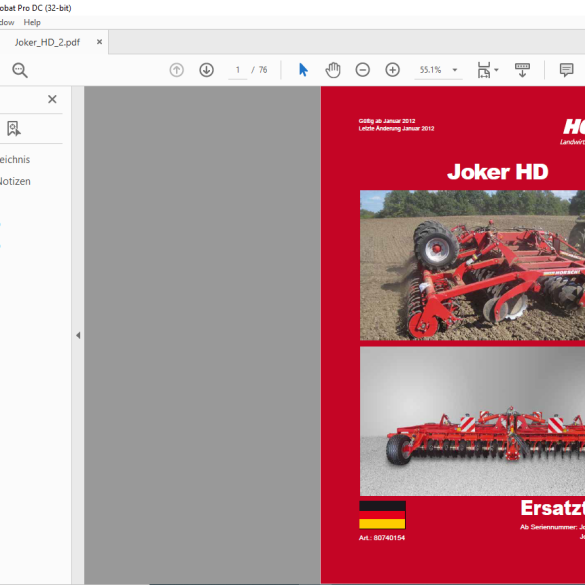The height and width of the screenshot is (585, 585).
Task: Click the page number input field
Action: pos(238,70)
